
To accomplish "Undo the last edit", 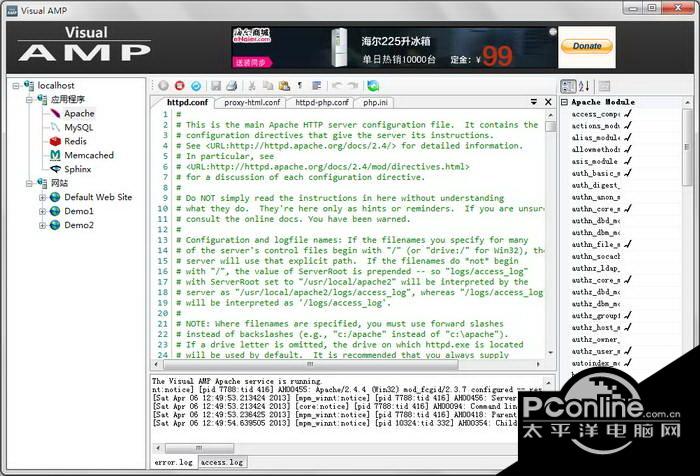I will click(x=337, y=85).
